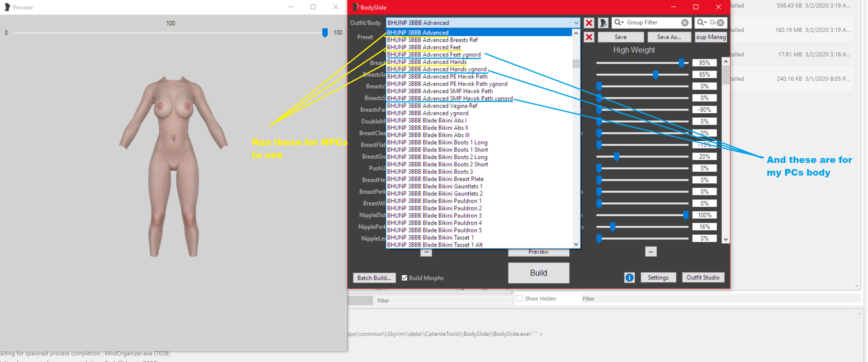Enable the Show Hidden checkbox in Mod Organizer

pos(520,298)
